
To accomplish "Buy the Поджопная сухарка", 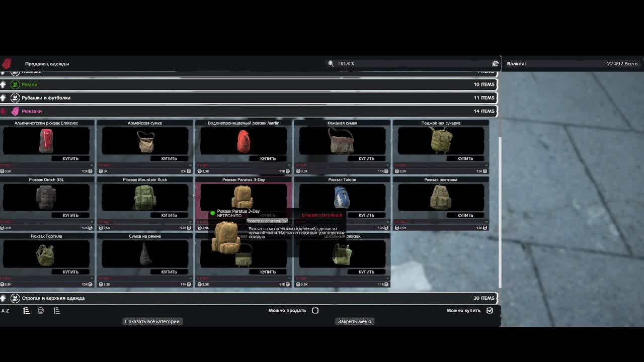I will (465, 159).
